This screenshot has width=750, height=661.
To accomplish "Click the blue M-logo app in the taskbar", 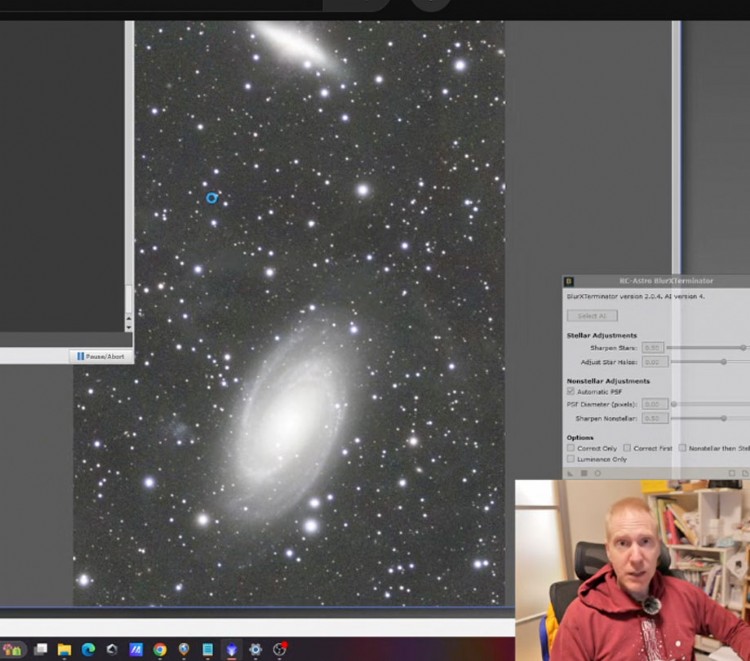I will pyautogui.click(x=136, y=650).
